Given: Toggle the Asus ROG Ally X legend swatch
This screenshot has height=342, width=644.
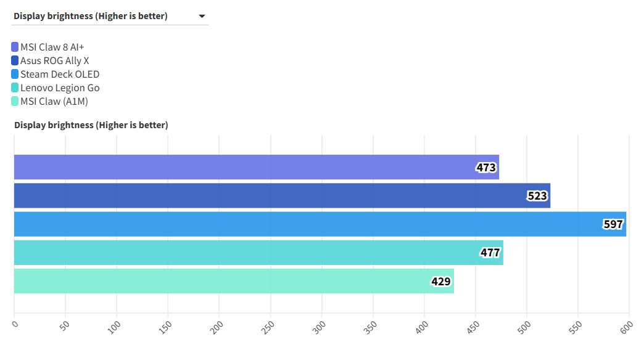Looking at the screenshot, I should (x=15, y=60).
